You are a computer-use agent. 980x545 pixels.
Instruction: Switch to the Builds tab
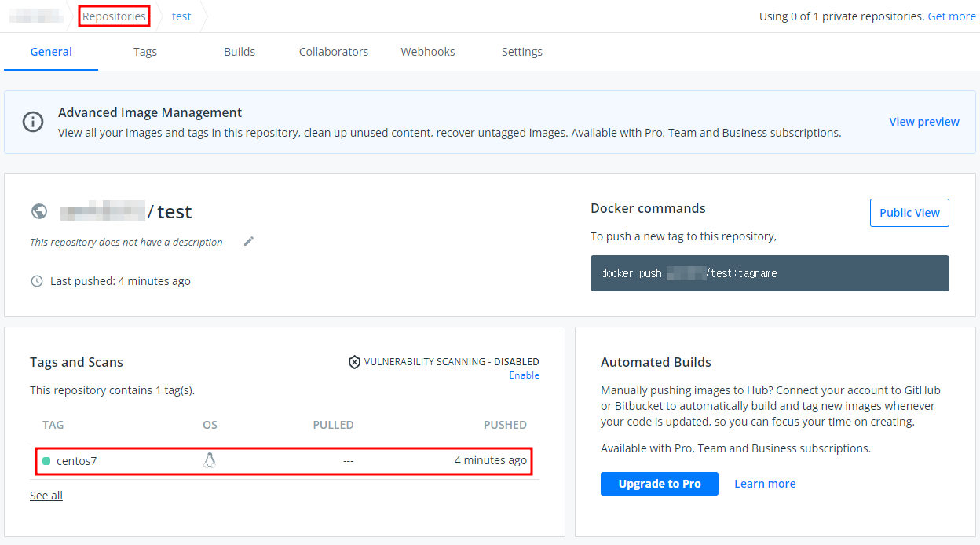pos(240,52)
